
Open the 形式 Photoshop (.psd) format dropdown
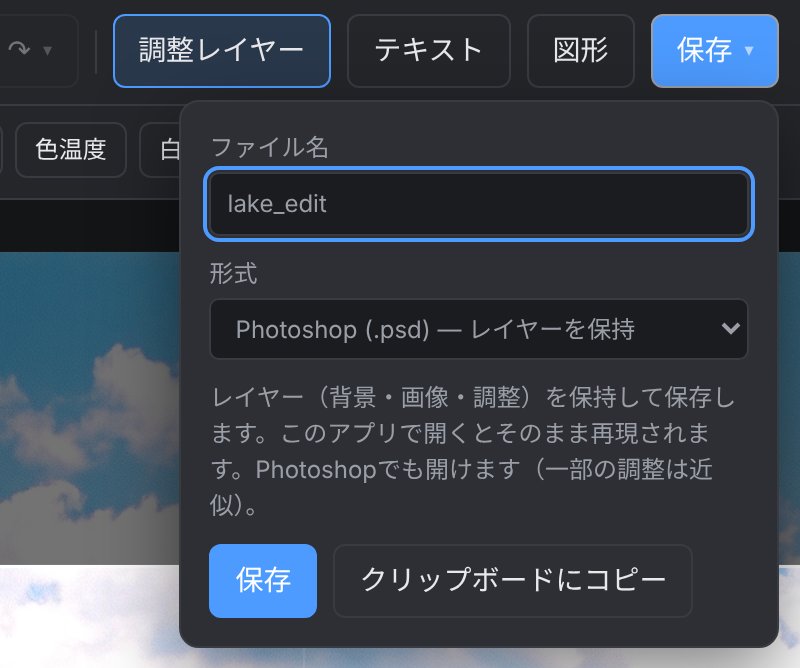click(479, 329)
